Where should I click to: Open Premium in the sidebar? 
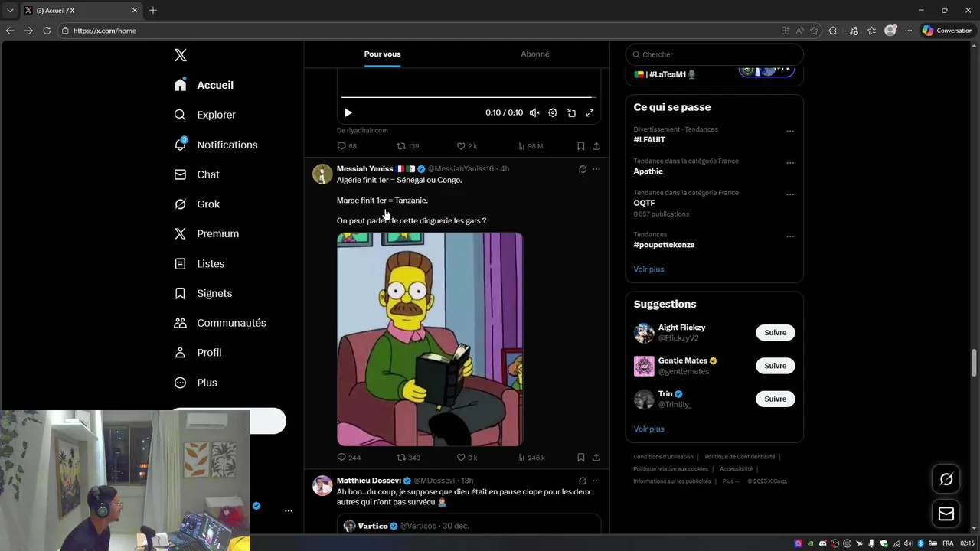(207, 233)
